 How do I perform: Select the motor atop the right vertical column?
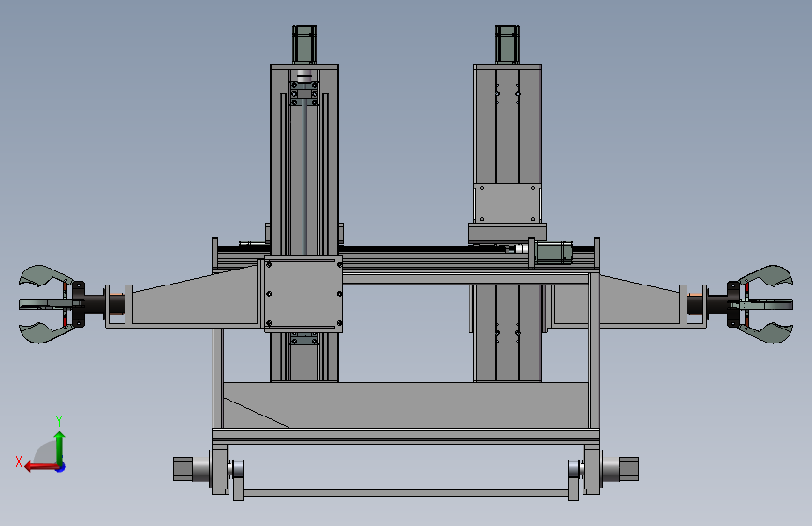pos(507,45)
